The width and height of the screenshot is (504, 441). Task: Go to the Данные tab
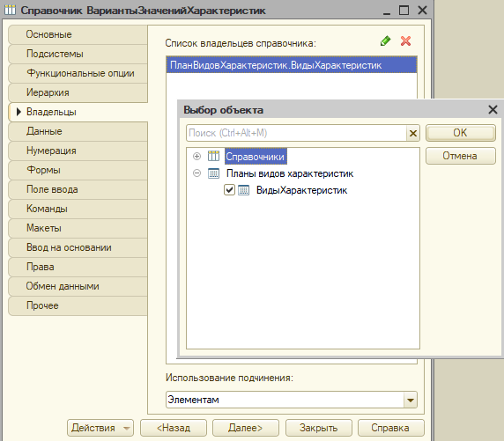pos(78,131)
